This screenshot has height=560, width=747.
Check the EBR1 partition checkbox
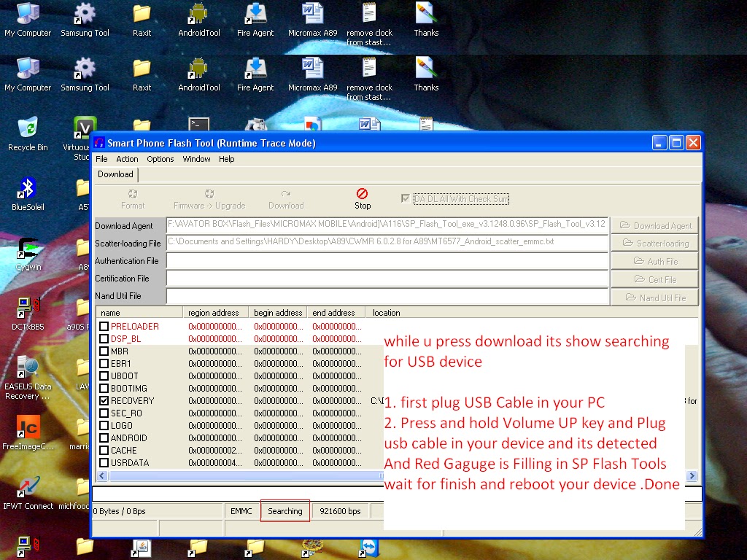104,363
